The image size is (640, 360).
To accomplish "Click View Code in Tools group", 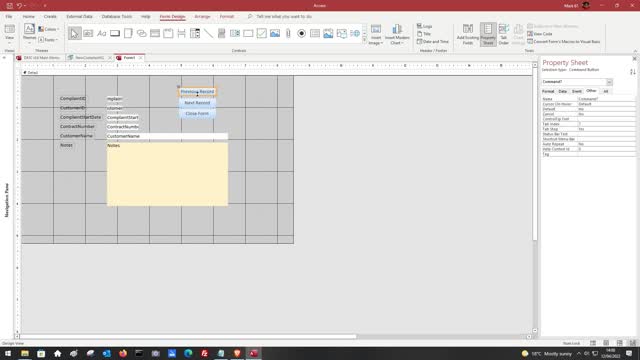I will click(540, 34).
